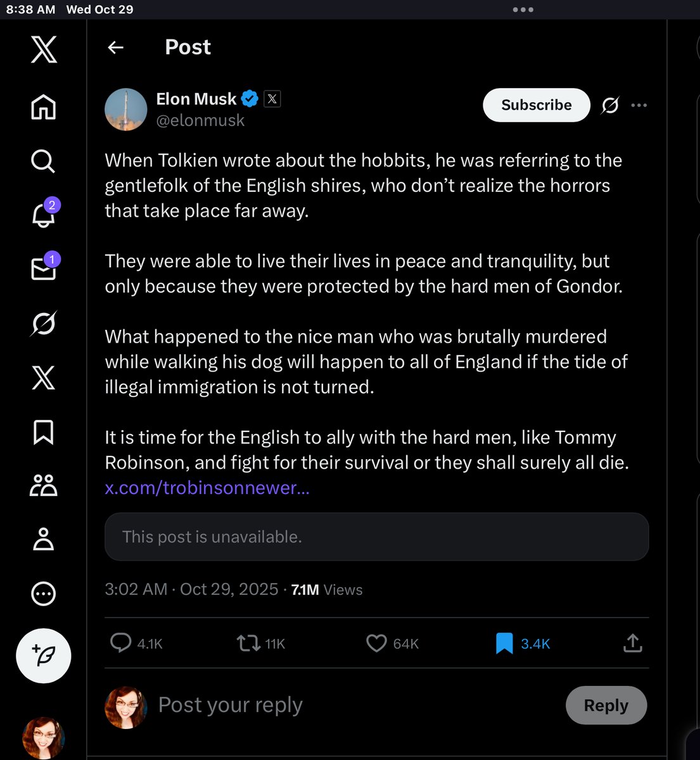
Task: Click the Post your reply field
Action: point(355,705)
